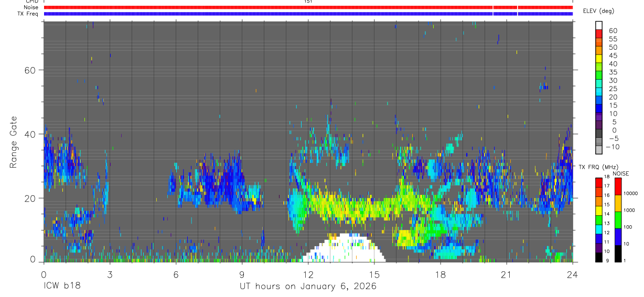Pick the gold swatch in the NOISE color bar
Image resolution: width=644 pixels, height=297 pixels.
618,203
